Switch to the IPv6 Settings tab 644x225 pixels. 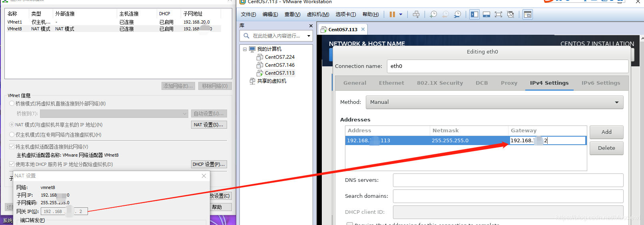tap(601, 83)
